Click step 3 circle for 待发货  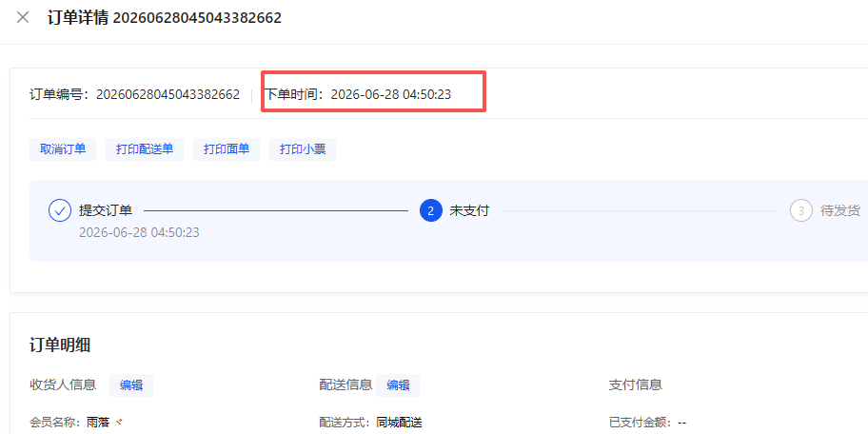[x=801, y=211]
